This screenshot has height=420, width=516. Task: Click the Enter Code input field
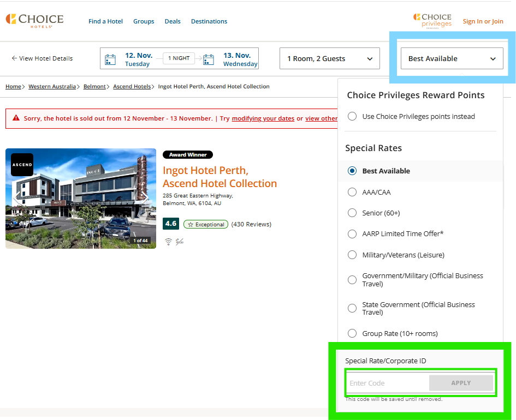tap(387, 383)
